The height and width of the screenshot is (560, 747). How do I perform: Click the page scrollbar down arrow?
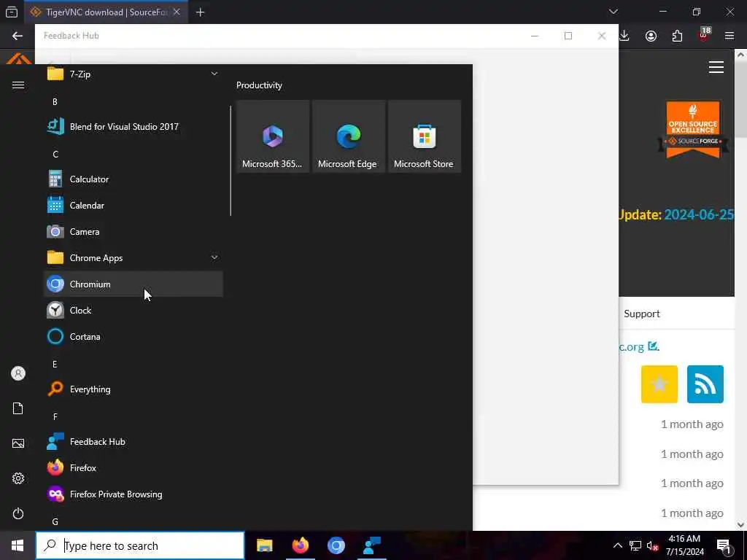pos(740,524)
